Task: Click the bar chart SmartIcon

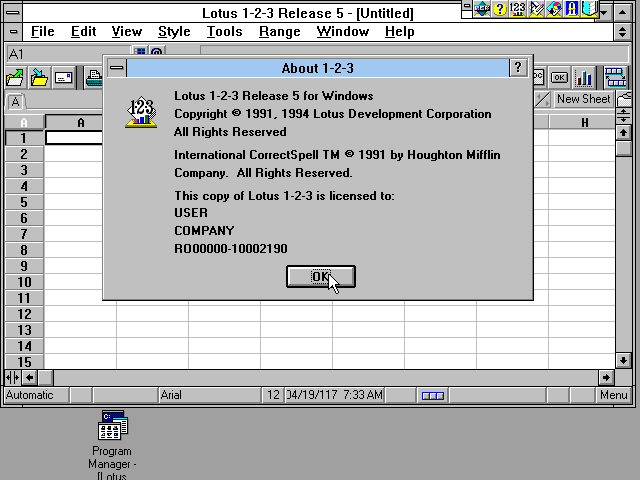Action: tap(584, 78)
